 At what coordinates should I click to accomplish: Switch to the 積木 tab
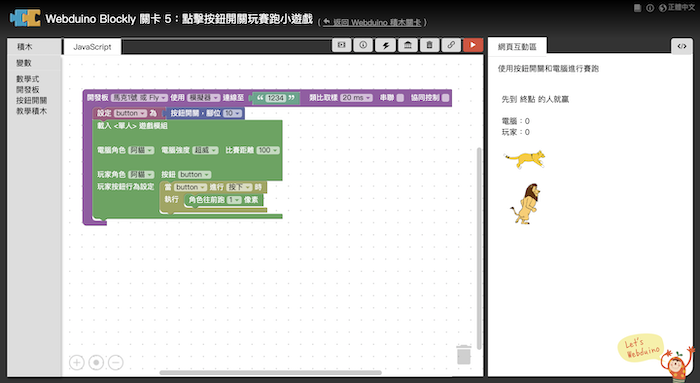click(x=25, y=46)
